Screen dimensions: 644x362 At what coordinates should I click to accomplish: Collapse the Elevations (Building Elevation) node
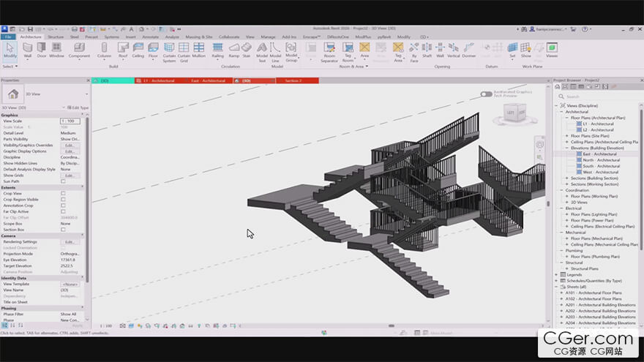(x=567, y=148)
